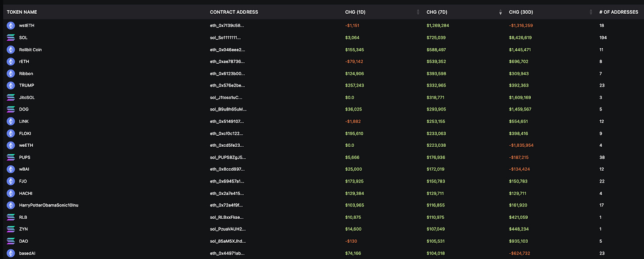Click the Solana icon beside PUPS

pos(11,157)
